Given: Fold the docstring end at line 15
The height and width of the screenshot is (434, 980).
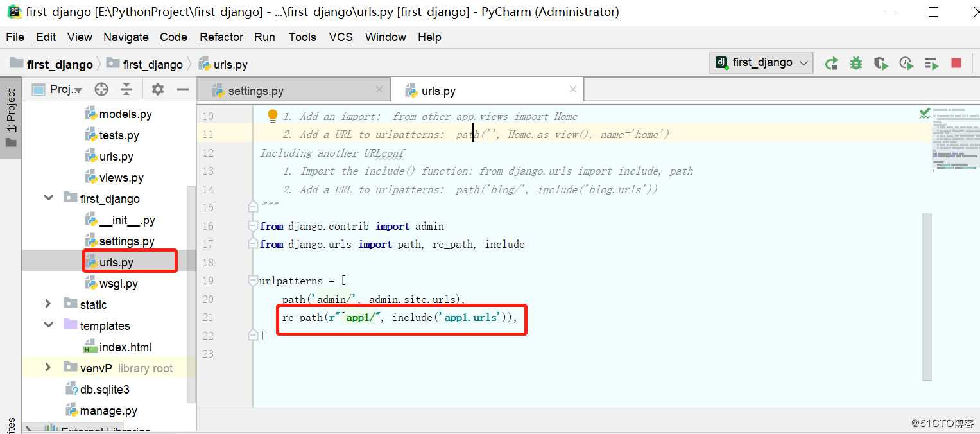Looking at the screenshot, I should click(x=253, y=207).
